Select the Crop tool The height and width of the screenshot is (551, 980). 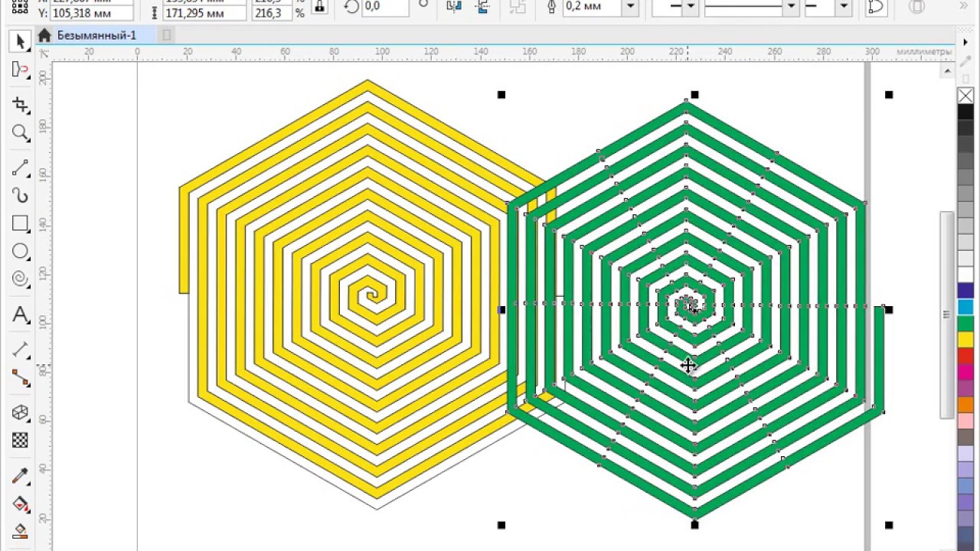[21, 105]
